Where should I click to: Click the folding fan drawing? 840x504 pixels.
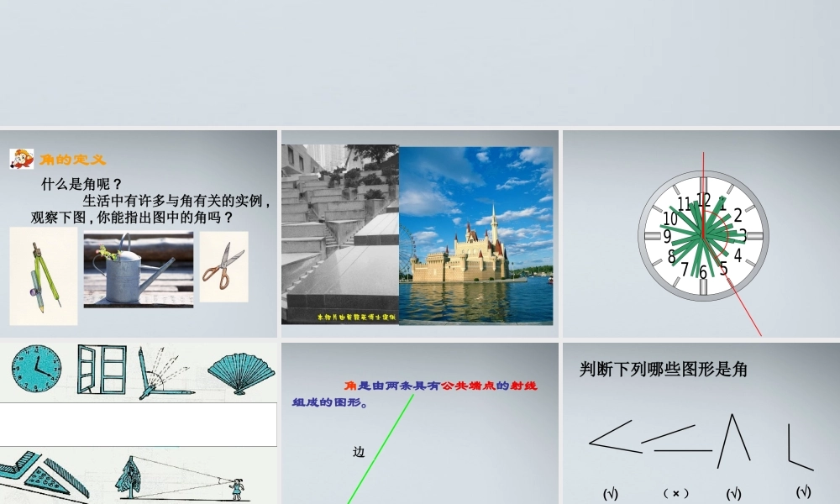pos(241,372)
